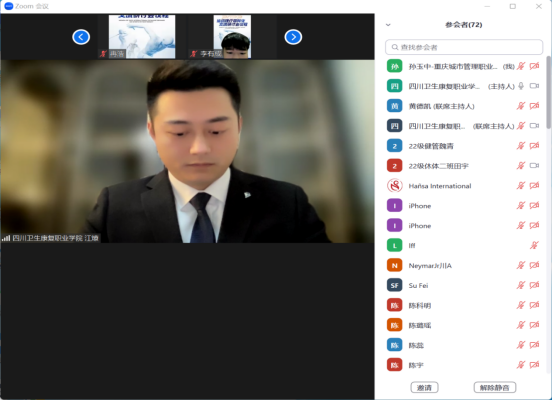The image size is (552, 400).
Task: Click camera icon beside 22级体体二班田宇
Action: tap(534, 165)
